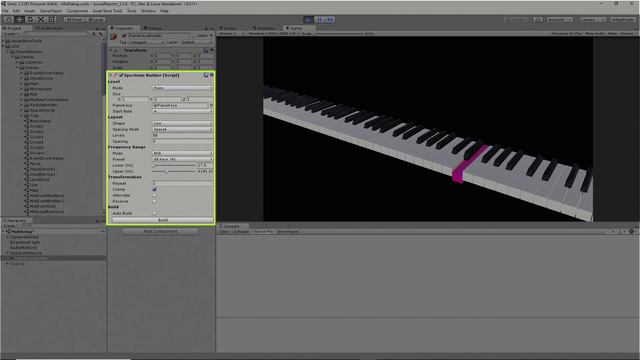This screenshot has width=640, height=360.
Task: Toggle the GameObject active checkbox in Inspector
Action: click(124, 36)
